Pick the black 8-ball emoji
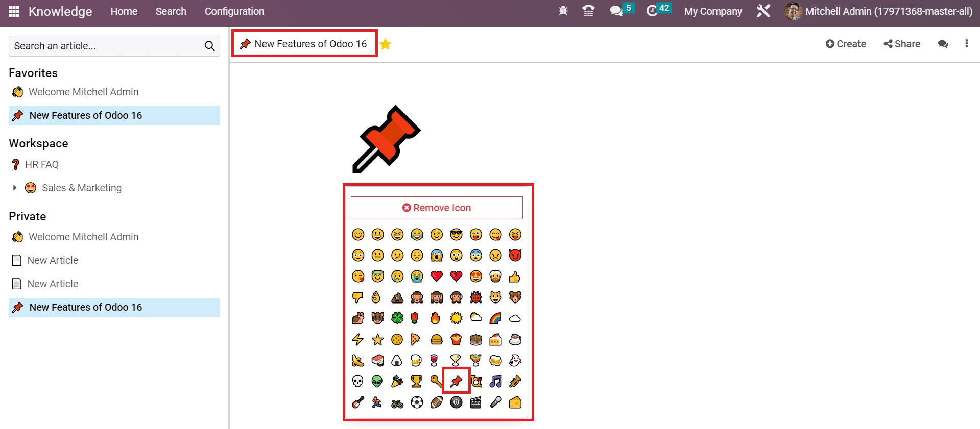 tap(456, 402)
